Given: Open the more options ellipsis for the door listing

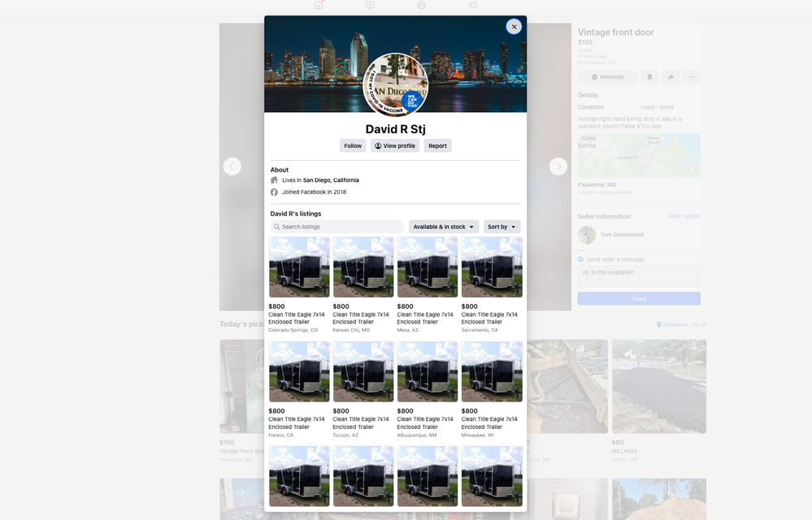Looking at the screenshot, I should 692,77.
